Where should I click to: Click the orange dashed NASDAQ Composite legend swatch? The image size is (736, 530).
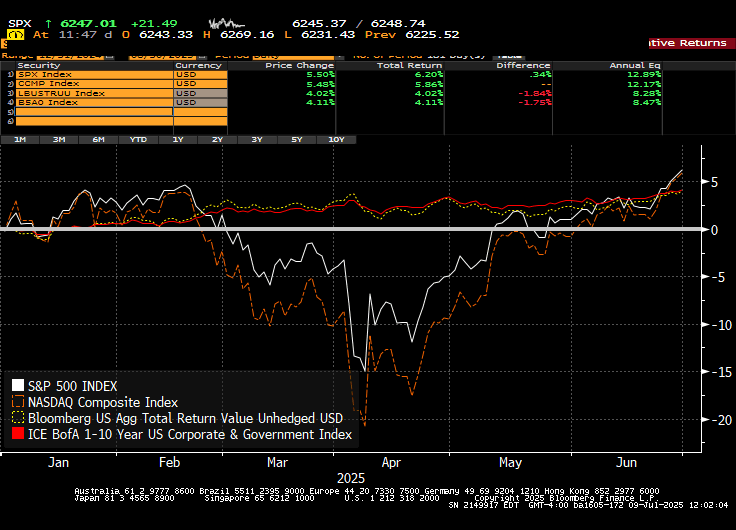tap(18, 402)
